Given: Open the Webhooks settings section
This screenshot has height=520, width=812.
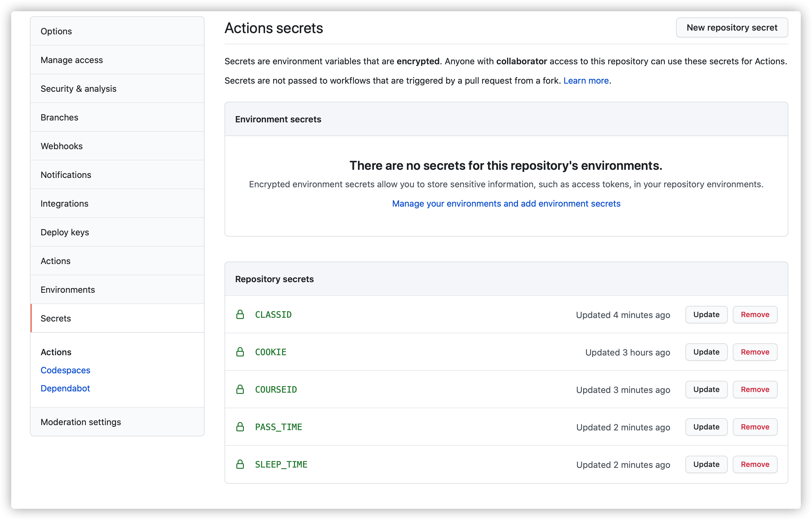Looking at the screenshot, I should pyautogui.click(x=62, y=146).
